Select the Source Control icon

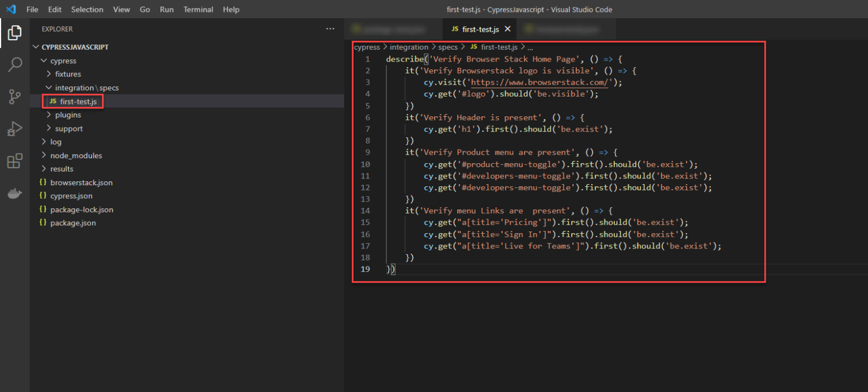[x=14, y=97]
